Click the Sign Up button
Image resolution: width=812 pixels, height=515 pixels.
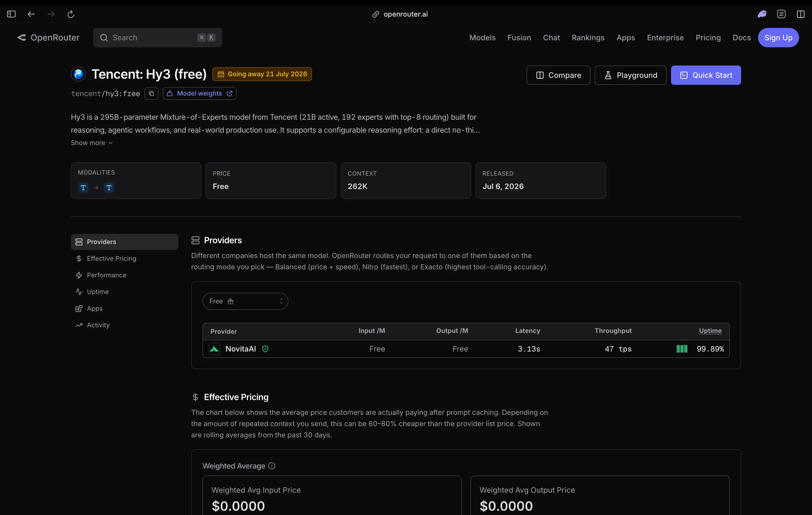(778, 37)
